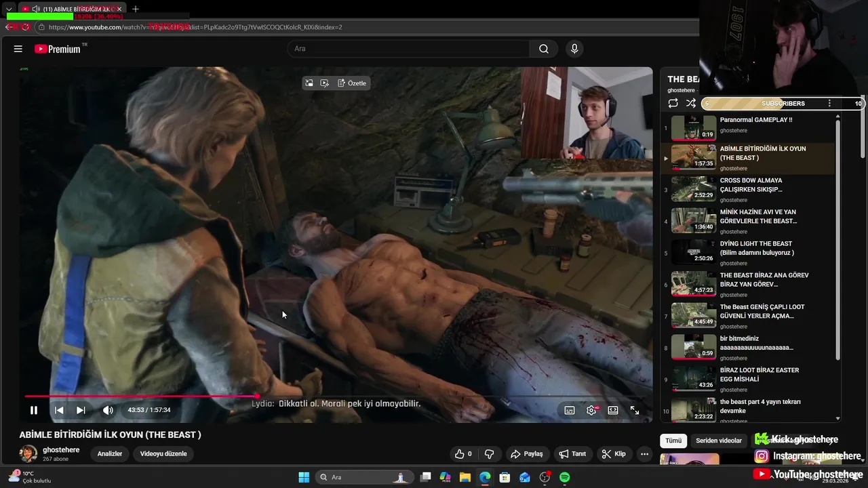868x488 pixels.
Task: Skip to the next video in the playlist
Action: [x=81, y=410]
